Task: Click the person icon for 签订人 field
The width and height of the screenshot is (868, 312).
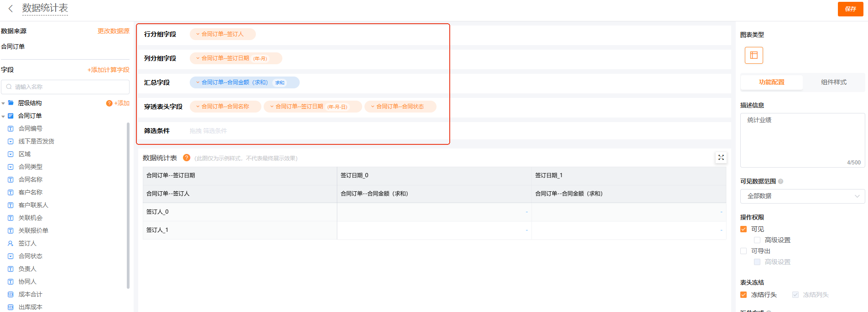Action: [10, 243]
